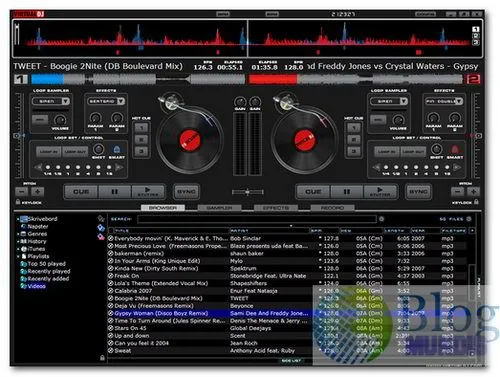Expand the Skrivebord folder
Image resolution: width=500 pixels, height=377 pixels.
point(18,219)
